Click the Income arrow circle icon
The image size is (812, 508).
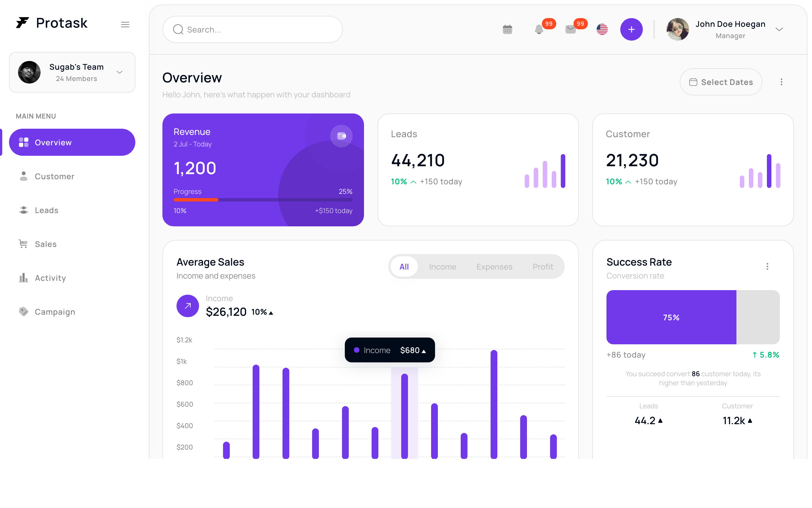click(x=187, y=306)
